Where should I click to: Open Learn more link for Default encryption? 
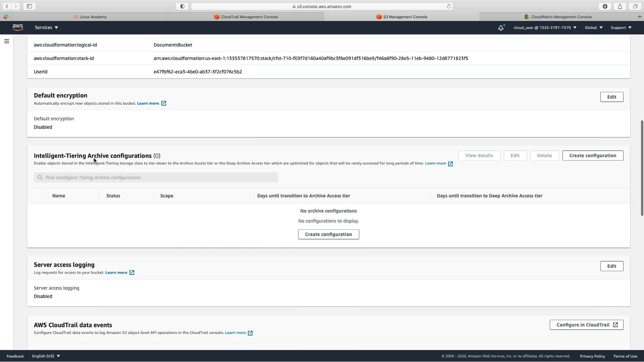pos(148,103)
